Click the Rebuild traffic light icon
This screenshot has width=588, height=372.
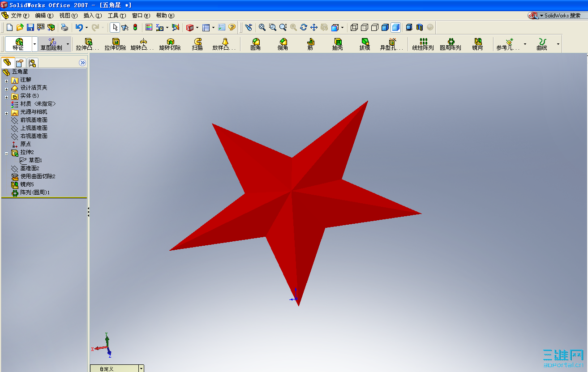click(x=135, y=27)
